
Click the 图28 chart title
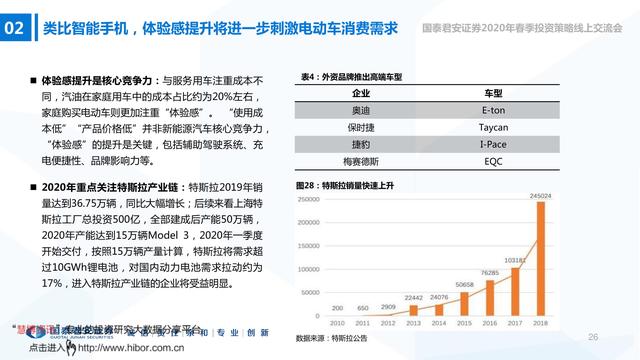(x=345, y=186)
